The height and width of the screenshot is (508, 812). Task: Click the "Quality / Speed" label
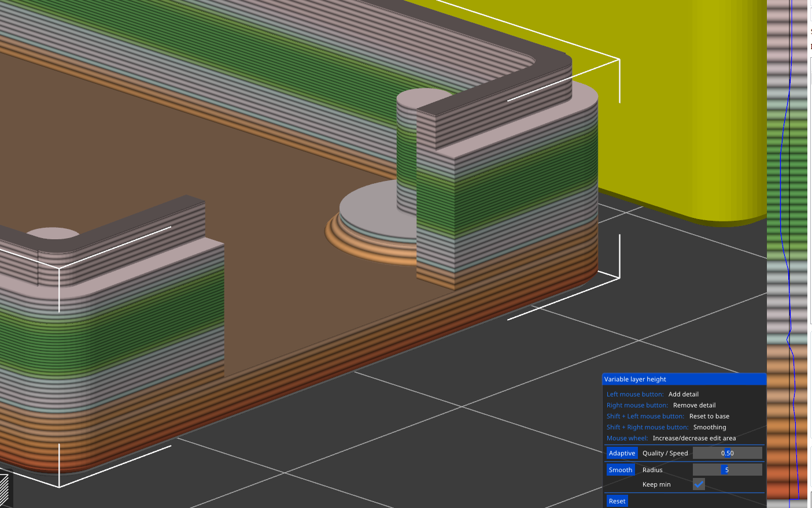(665, 453)
